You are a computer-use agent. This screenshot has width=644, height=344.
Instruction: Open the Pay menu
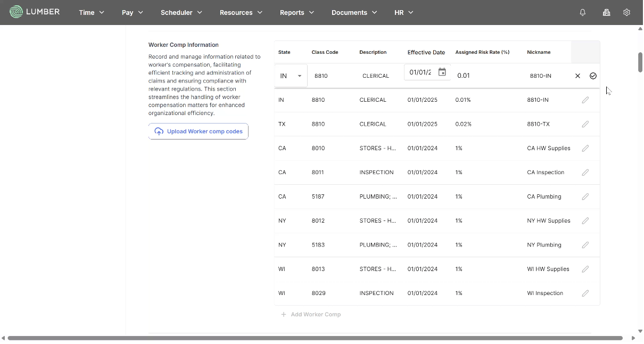pos(133,12)
